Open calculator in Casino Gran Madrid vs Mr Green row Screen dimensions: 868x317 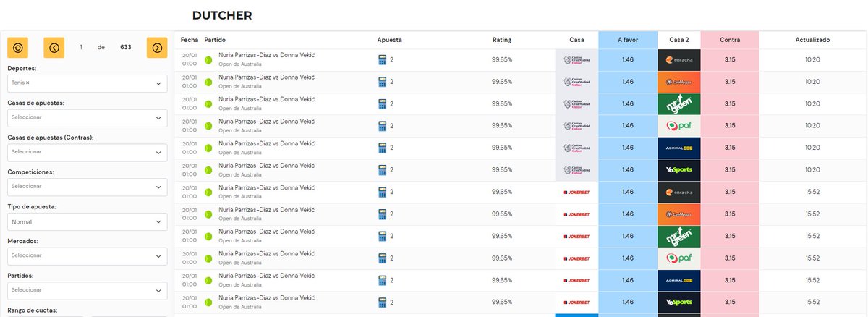(382, 104)
